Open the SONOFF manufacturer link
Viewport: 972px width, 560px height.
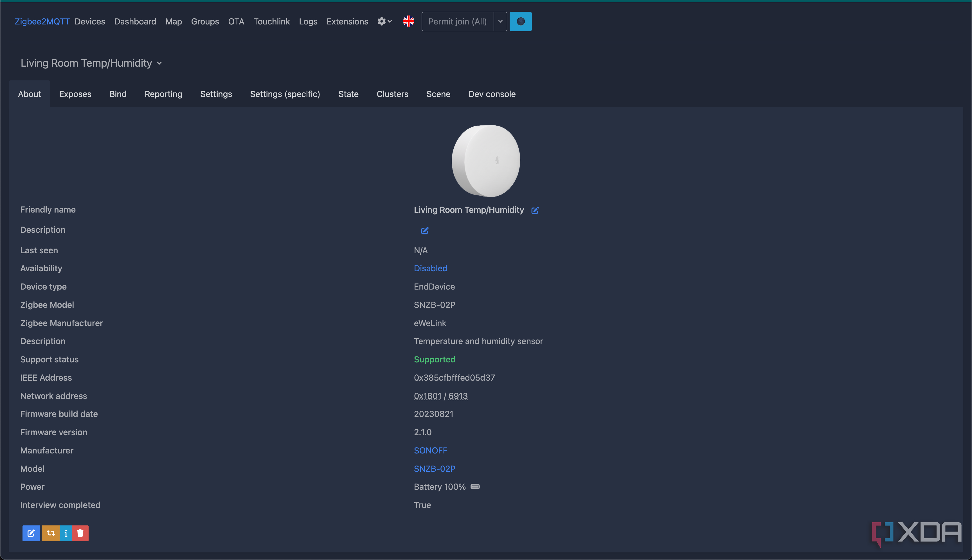click(x=431, y=450)
